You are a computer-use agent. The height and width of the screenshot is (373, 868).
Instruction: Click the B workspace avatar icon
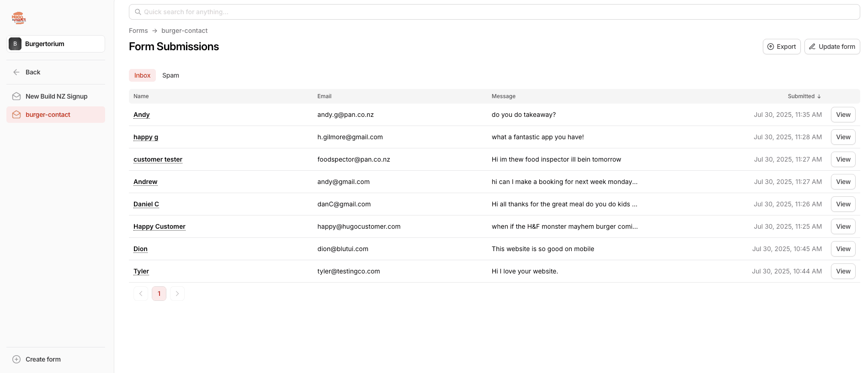[15, 44]
